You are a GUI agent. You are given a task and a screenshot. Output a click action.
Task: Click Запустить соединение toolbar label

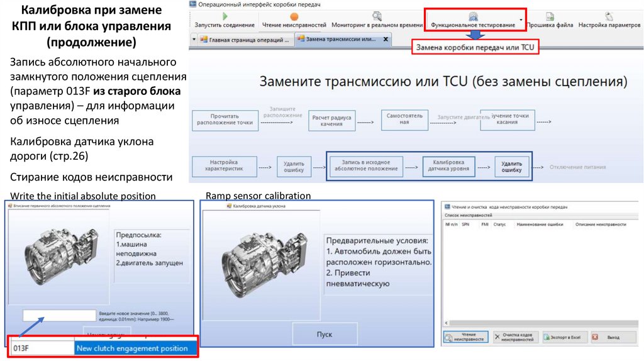225,25
